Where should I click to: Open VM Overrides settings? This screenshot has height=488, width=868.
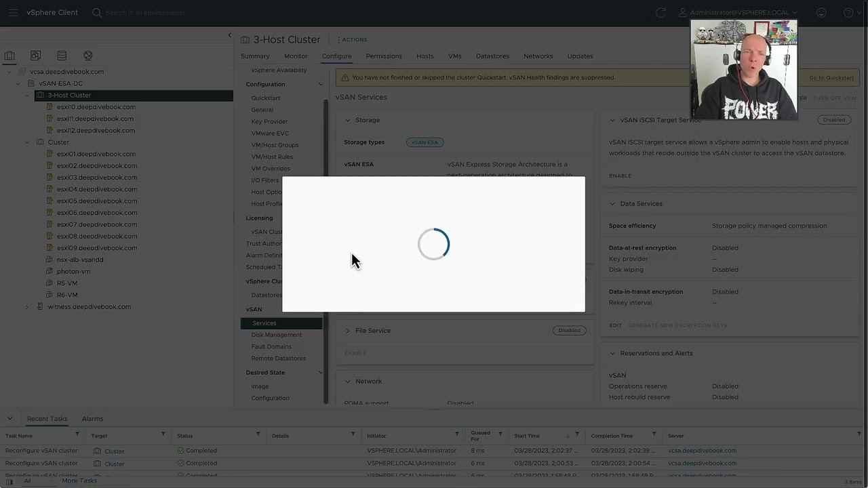[x=271, y=169]
